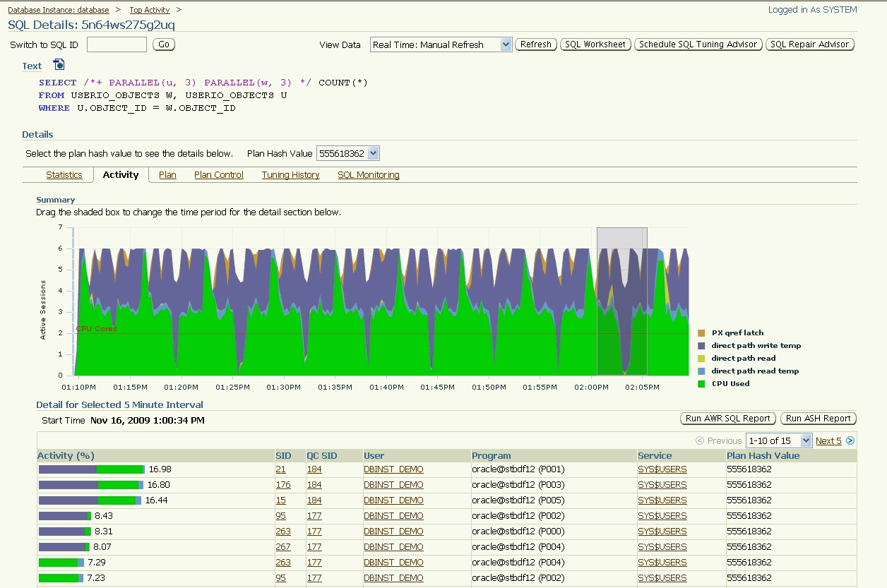This screenshot has width=887, height=588.
Task: Launch the SQL Repair Advisor
Action: (x=810, y=44)
